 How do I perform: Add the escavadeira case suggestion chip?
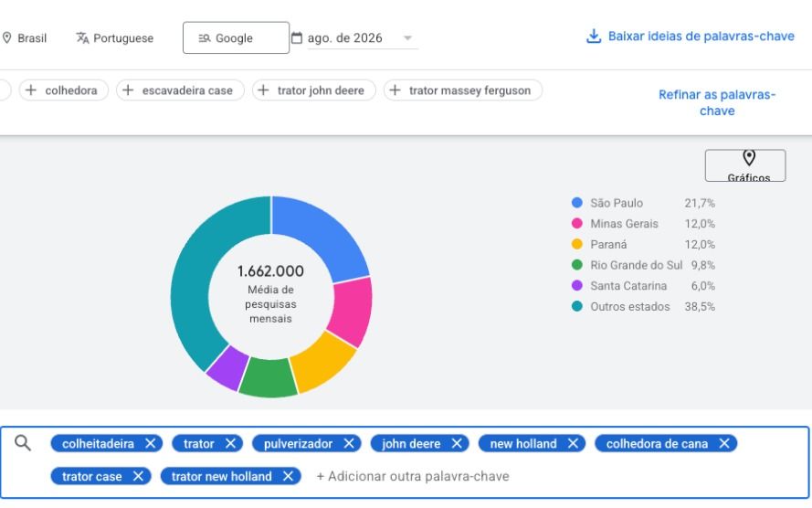click(x=180, y=90)
